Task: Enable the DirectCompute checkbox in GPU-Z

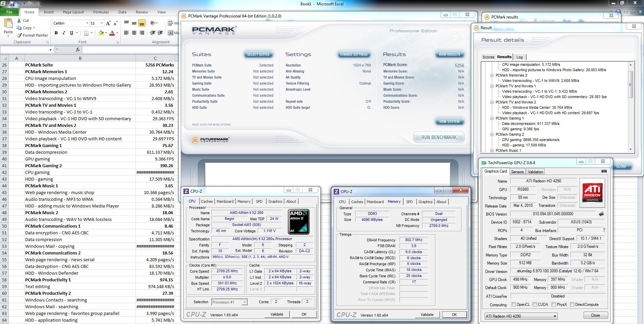Action: coord(572,305)
